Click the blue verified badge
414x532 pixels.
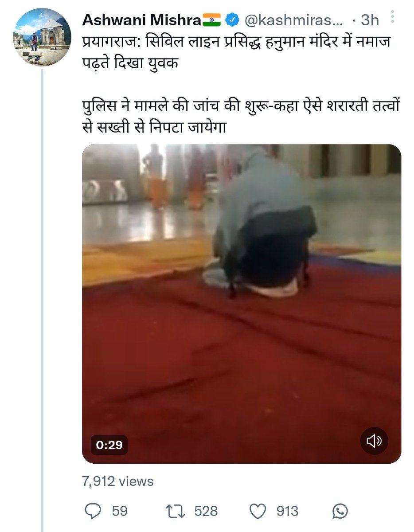pos(231,20)
